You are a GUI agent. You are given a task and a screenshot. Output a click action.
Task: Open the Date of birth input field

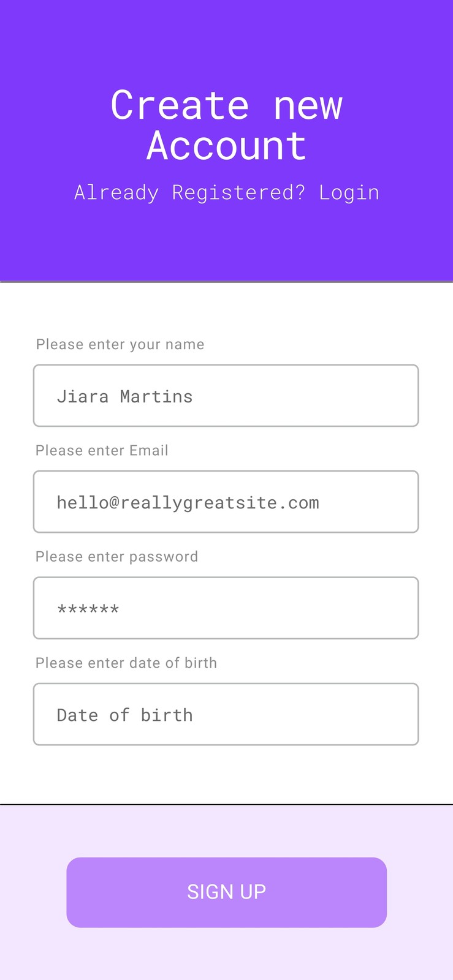[226, 714]
